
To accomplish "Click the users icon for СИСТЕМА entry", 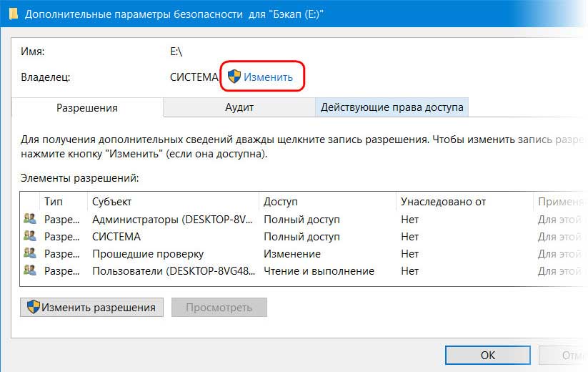I will pos(29,237).
